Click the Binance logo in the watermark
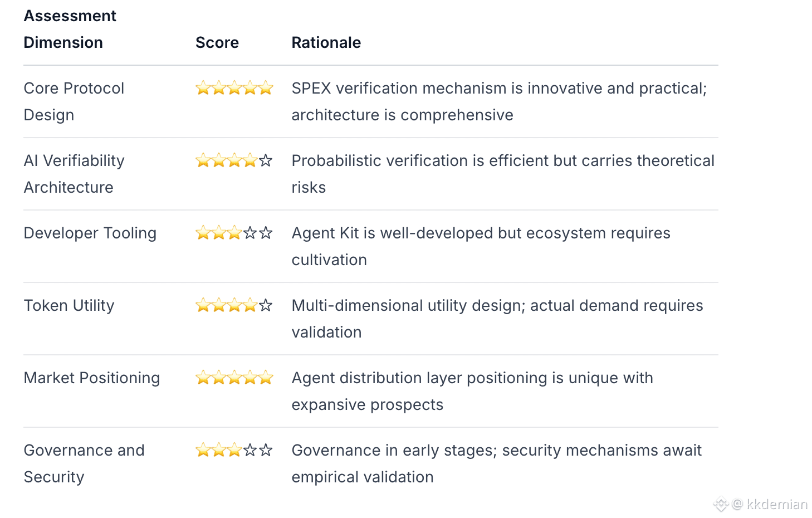The image size is (812, 518). pyautogui.click(x=721, y=504)
